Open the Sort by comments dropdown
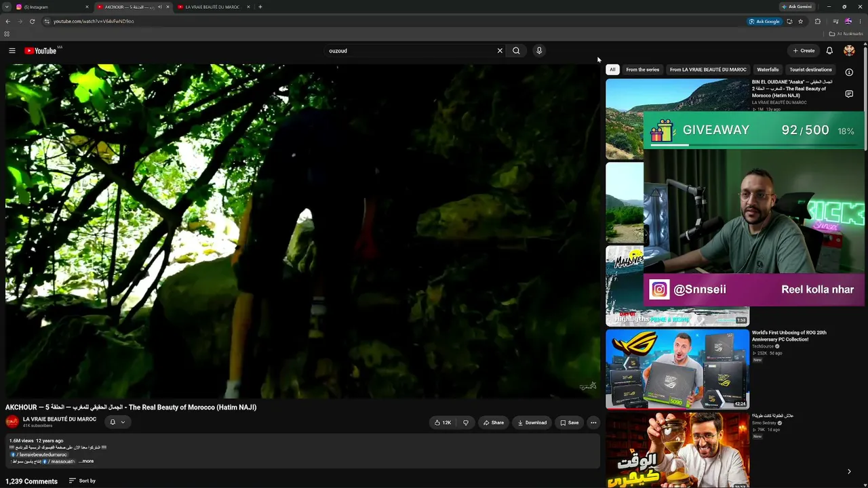 coord(82,481)
